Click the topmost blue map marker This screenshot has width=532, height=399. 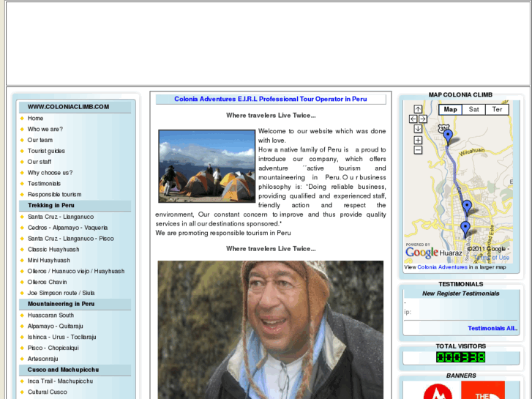coord(448,136)
